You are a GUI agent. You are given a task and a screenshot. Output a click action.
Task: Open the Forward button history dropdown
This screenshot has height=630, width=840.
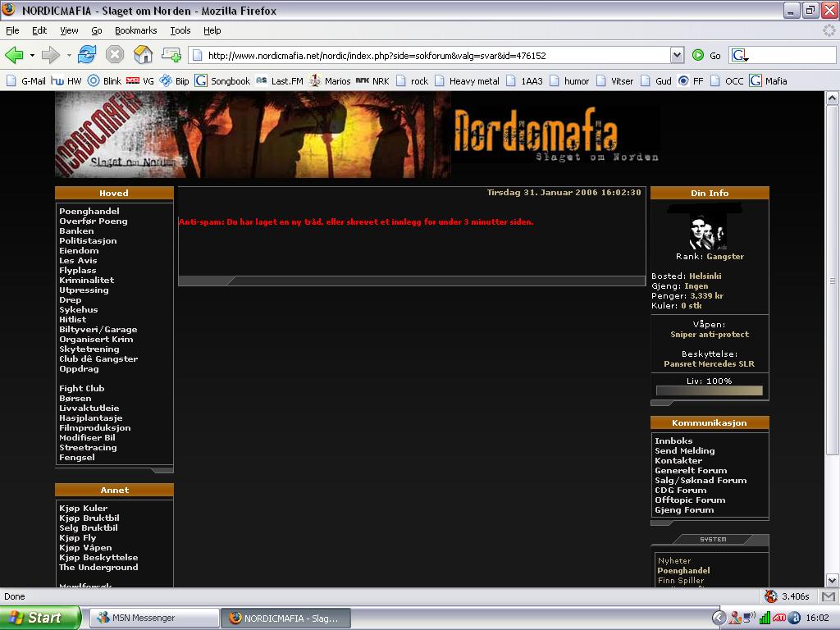coord(69,55)
